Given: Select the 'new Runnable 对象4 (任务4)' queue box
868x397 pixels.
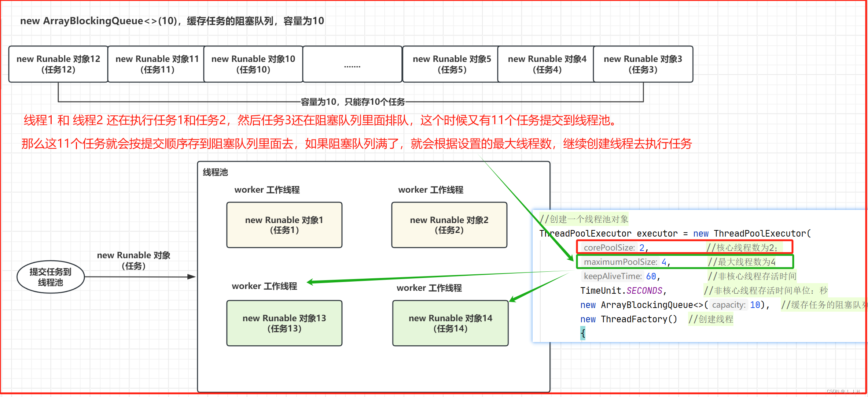Looking at the screenshot, I should [546, 64].
